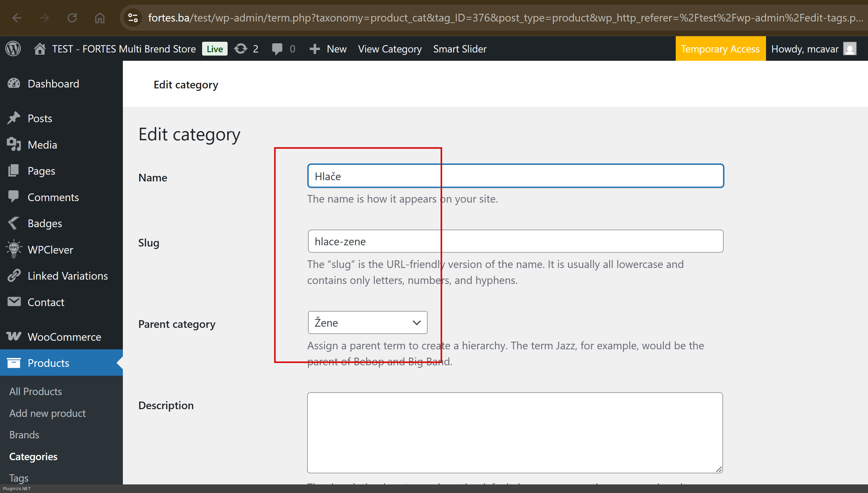
Task: Open the WooCommerce sidebar menu
Action: (64, 336)
